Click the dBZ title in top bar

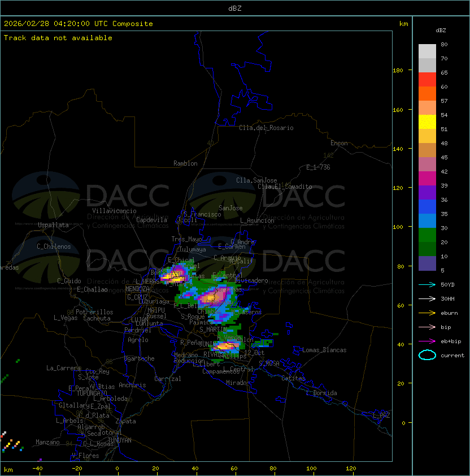235,8
